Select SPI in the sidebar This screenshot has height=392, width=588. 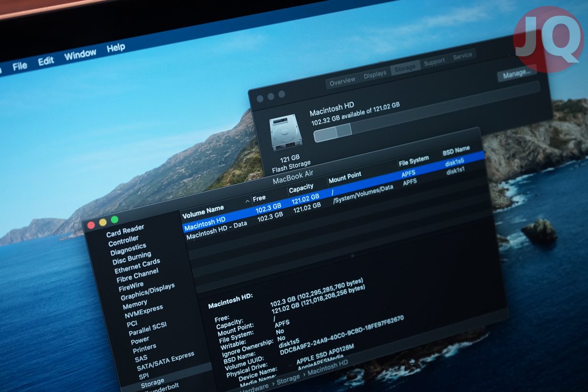144,376
